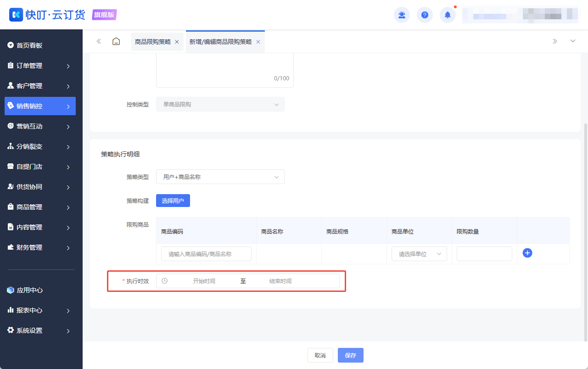Open 应用中心
The height and width of the screenshot is (369, 588).
tap(40, 290)
